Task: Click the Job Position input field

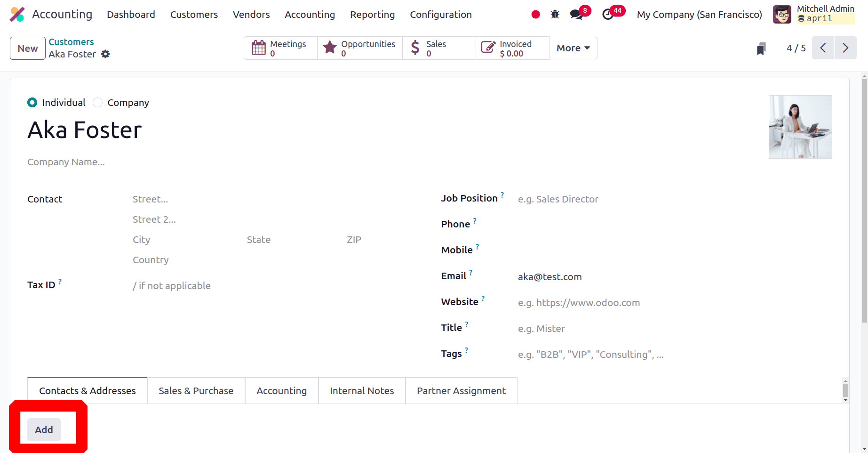Action: point(675,199)
